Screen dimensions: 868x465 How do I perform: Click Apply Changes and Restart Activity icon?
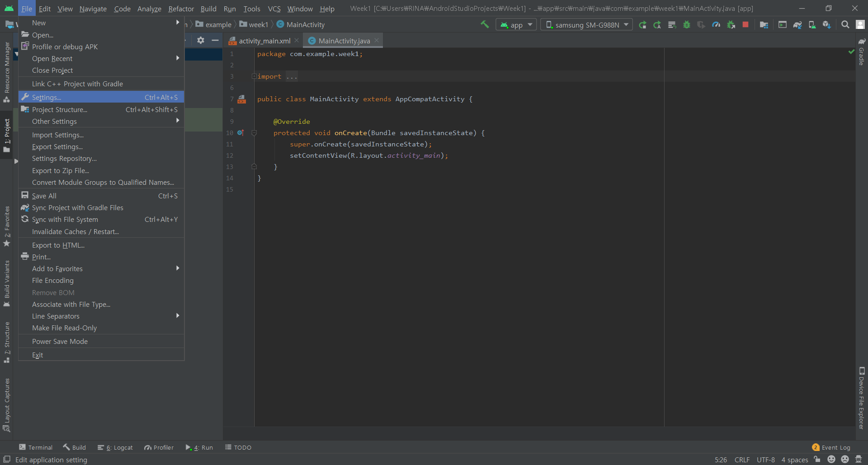[x=657, y=25]
